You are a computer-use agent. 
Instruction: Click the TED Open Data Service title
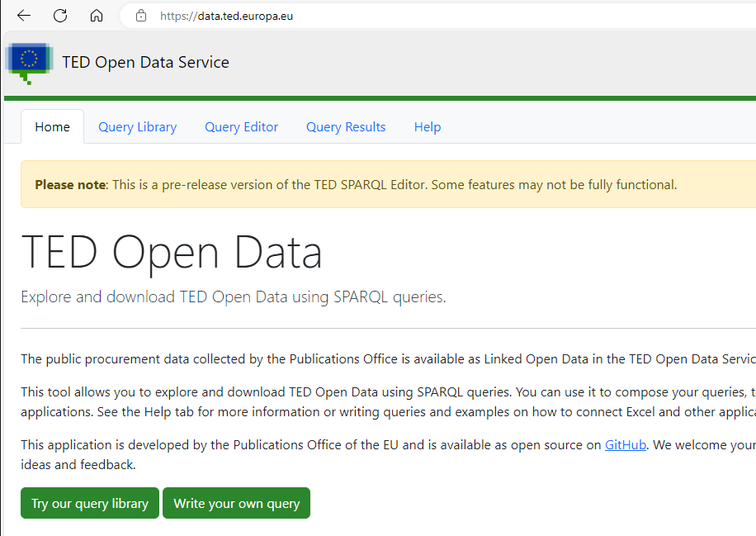[145, 63]
